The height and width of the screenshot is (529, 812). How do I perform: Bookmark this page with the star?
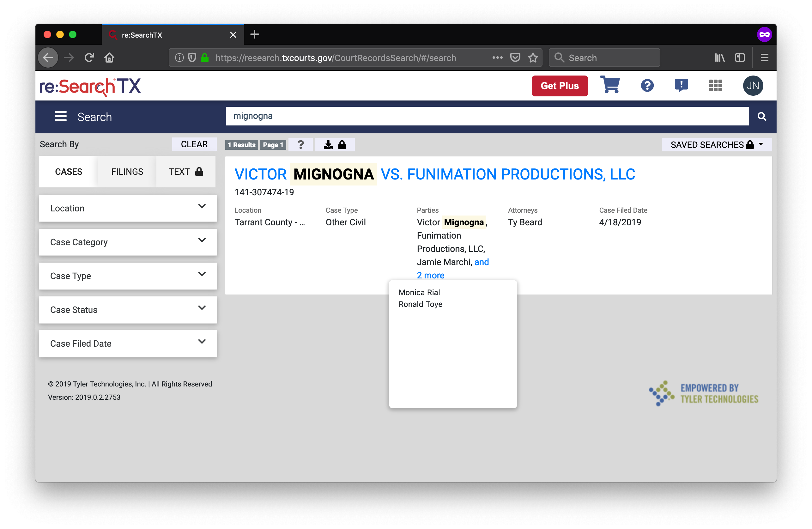point(533,58)
